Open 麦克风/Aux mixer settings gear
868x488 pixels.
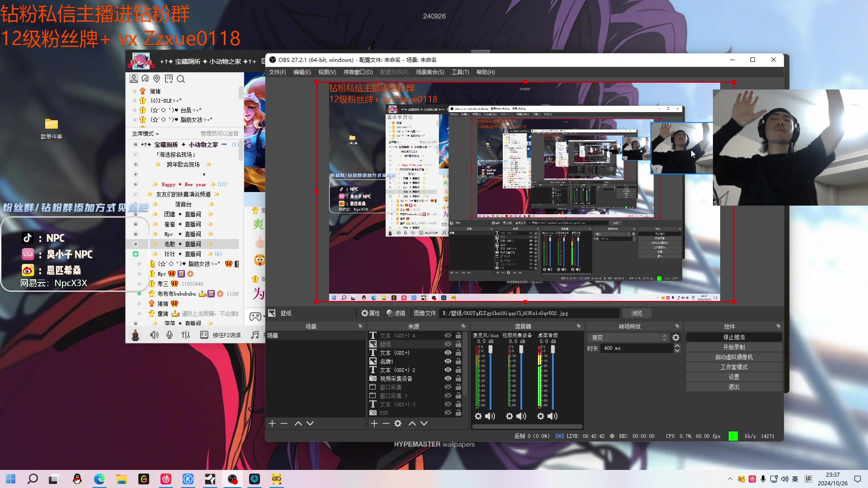[478, 416]
